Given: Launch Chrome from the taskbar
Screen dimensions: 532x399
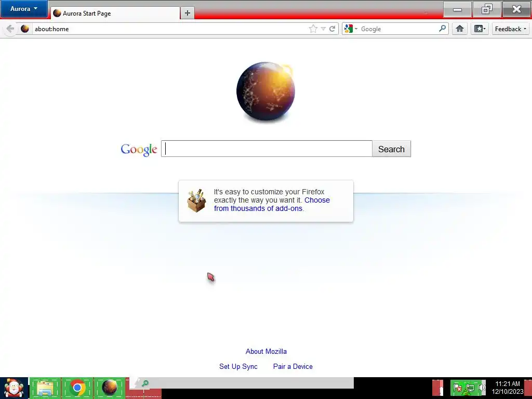Looking at the screenshot, I should click(77, 388).
